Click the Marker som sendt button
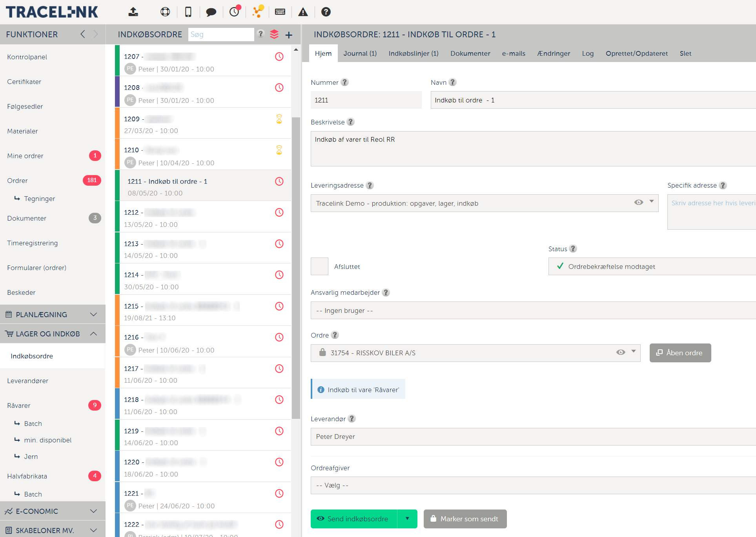The width and height of the screenshot is (756, 537). 465,519
